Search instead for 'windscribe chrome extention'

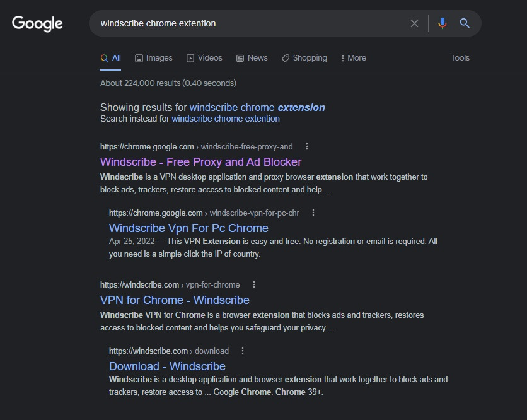click(x=226, y=119)
